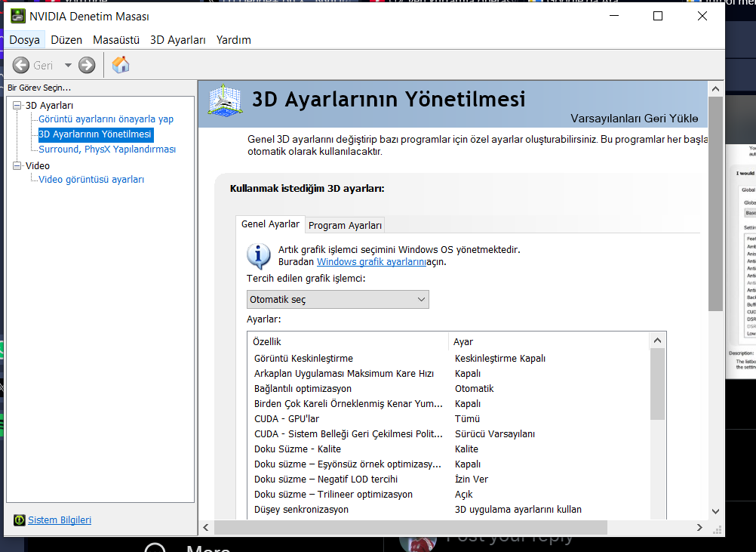Click the Sistem Bilgileri green icon
756x552 pixels.
(20, 520)
